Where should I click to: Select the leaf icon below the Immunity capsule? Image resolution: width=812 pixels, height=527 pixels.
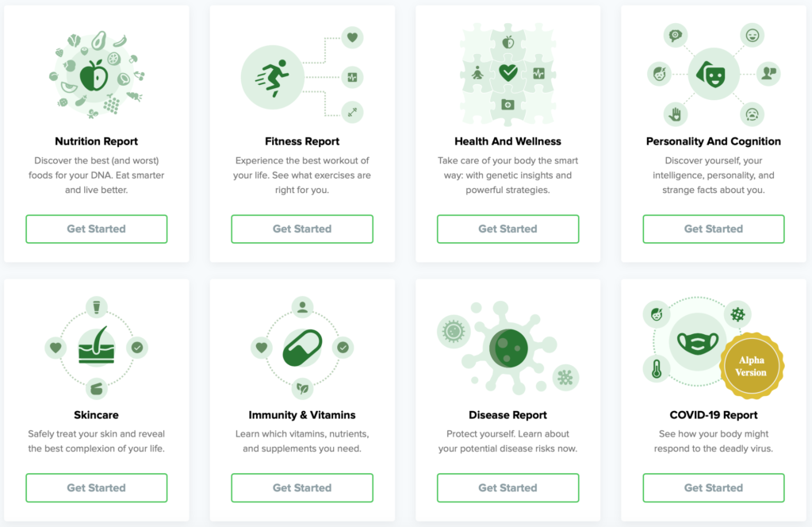(x=302, y=387)
